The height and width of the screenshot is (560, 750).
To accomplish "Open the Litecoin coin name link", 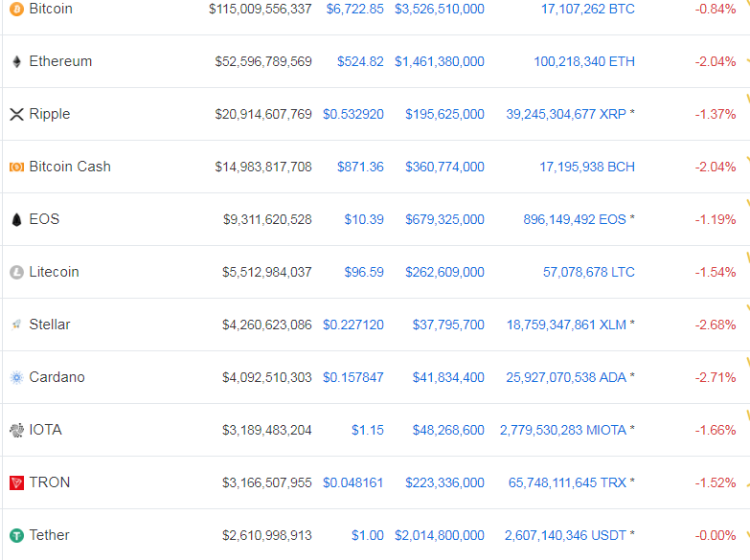I will pos(54,272).
